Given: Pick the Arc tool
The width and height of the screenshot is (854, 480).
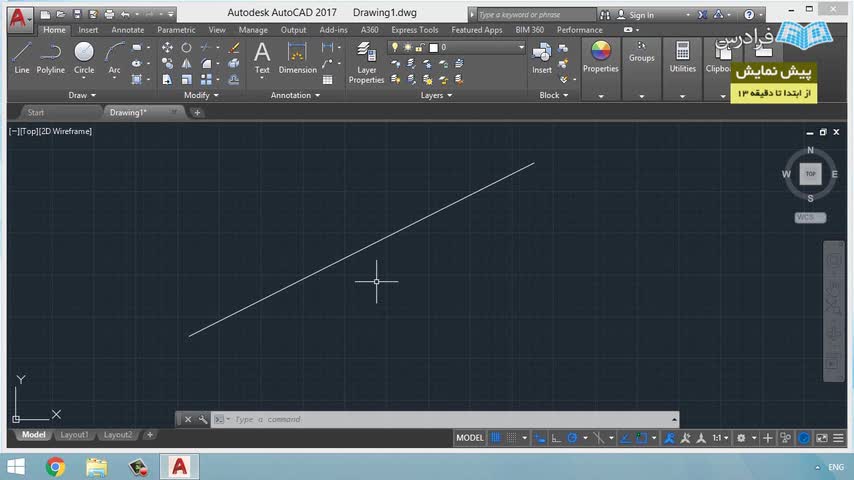Looking at the screenshot, I should [114, 58].
